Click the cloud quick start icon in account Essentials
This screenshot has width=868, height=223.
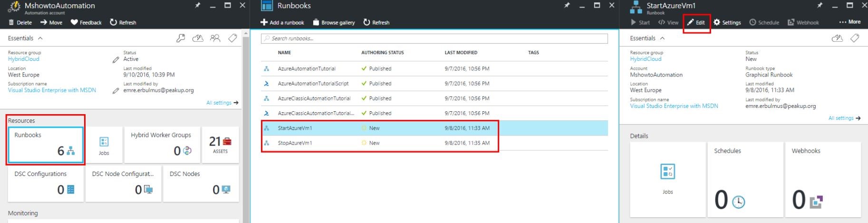coord(198,38)
